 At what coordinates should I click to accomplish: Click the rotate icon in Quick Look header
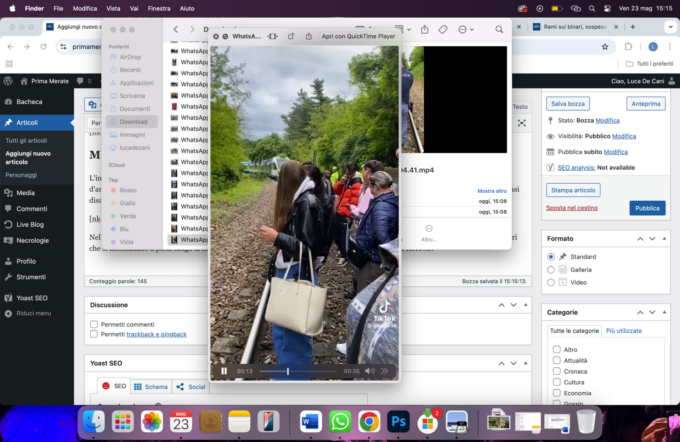click(x=291, y=36)
